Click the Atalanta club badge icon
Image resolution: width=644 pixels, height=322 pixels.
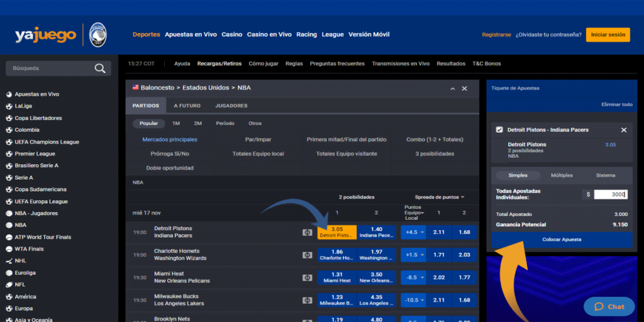pos(97,35)
